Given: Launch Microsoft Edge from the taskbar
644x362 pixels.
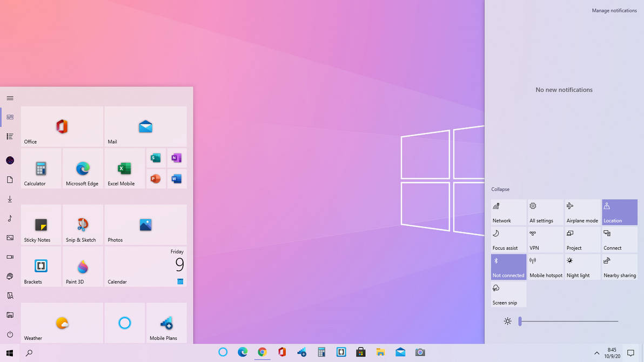Looking at the screenshot, I should (x=243, y=352).
